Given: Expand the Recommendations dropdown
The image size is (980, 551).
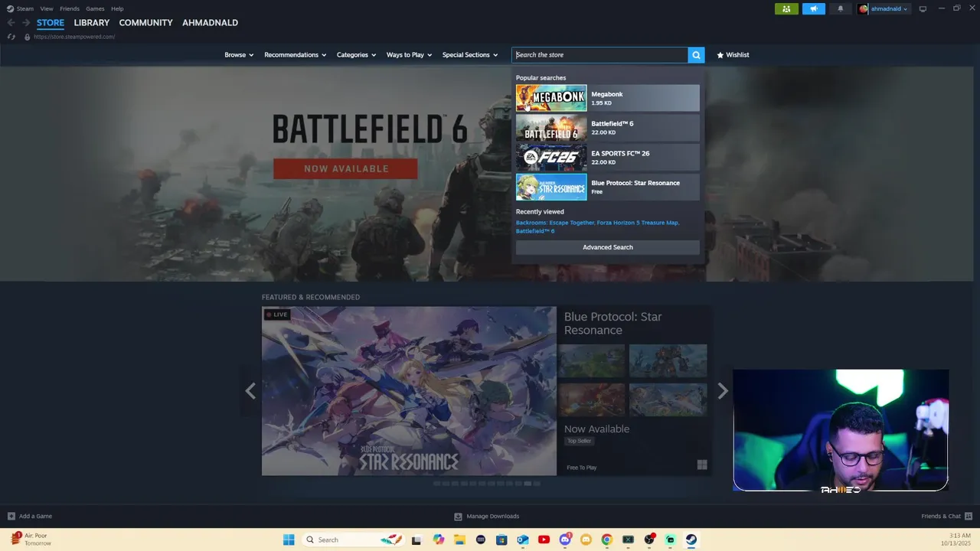Looking at the screenshot, I should 296,55.
